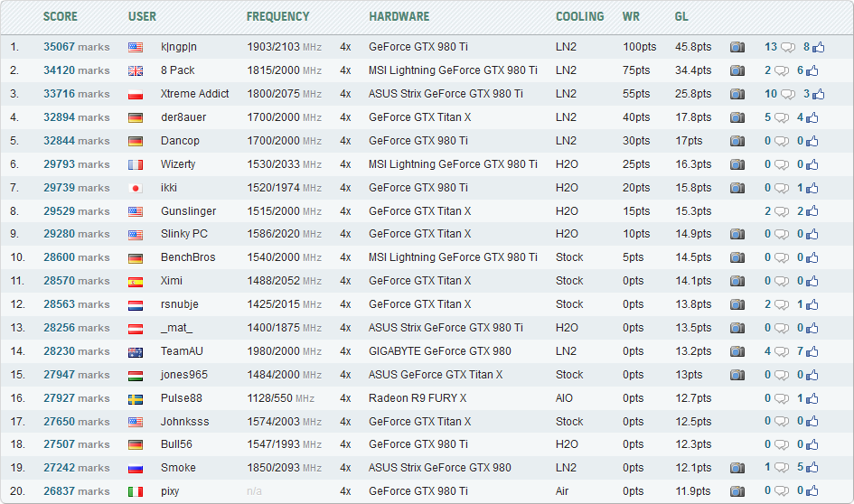Like TeamAU's score with thumbs-up
This screenshot has width=854, height=504.
[x=812, y=351]
